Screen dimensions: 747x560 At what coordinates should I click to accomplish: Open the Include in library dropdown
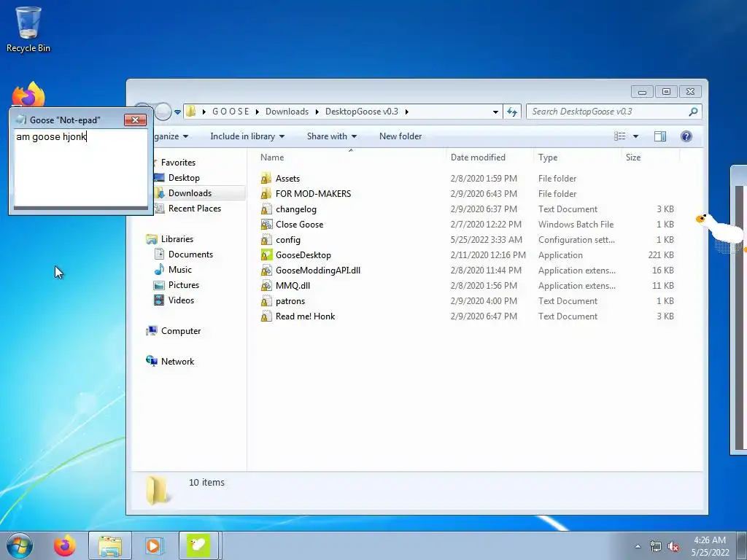click(247, 136)
